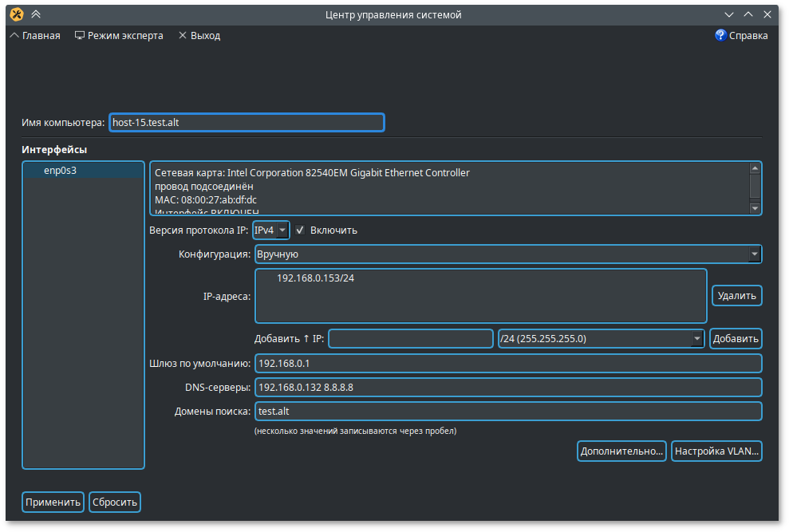The height and width of the screenshot is (532, 789).
Task: Click the system control center wrench icon
Action: tap(16, 14)
